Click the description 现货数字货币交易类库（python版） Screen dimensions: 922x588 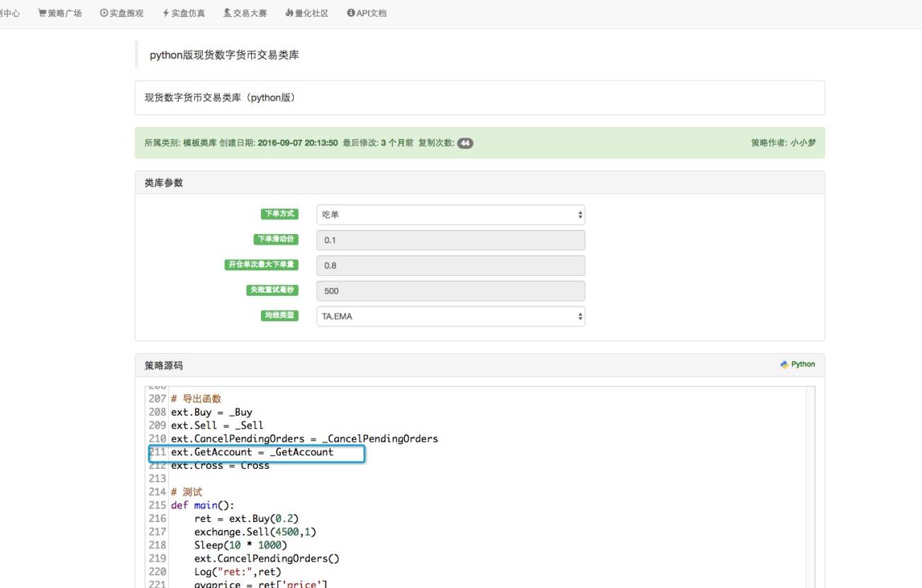(220, 97)
